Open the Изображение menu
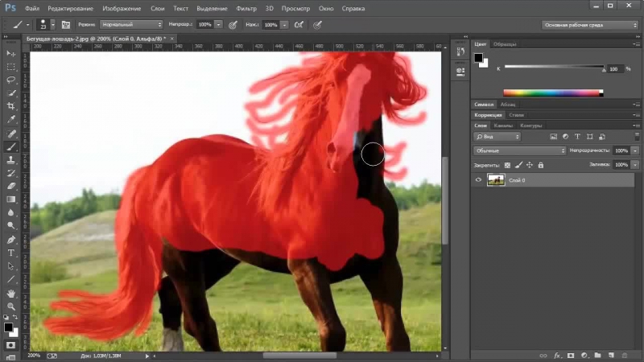Viewport: 644px width, 362px height. (122, 8)
